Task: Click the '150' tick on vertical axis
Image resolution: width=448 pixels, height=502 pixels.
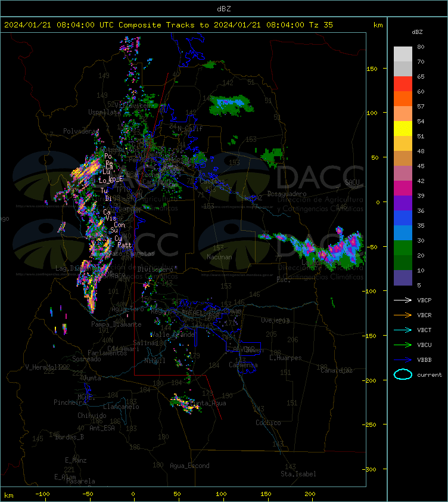Action: pyautogui.click(x=372, y=69)
